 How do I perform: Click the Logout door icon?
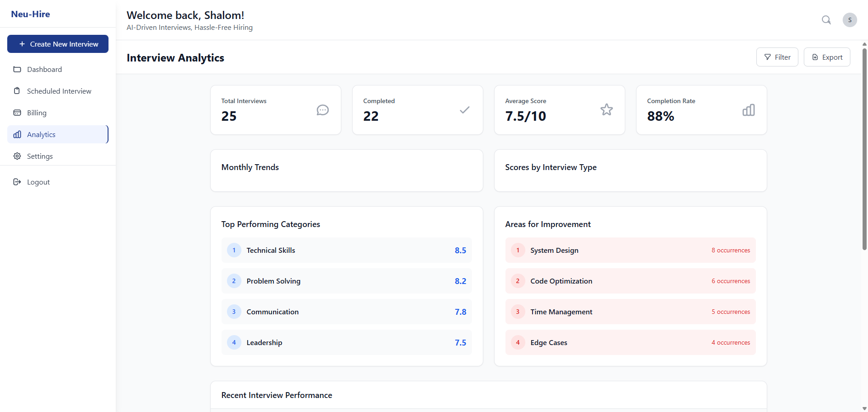[x=17, y=182]
